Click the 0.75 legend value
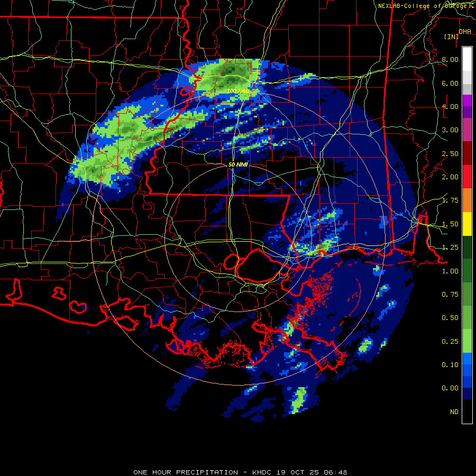 pyautogui.click(x=450, y=295)
